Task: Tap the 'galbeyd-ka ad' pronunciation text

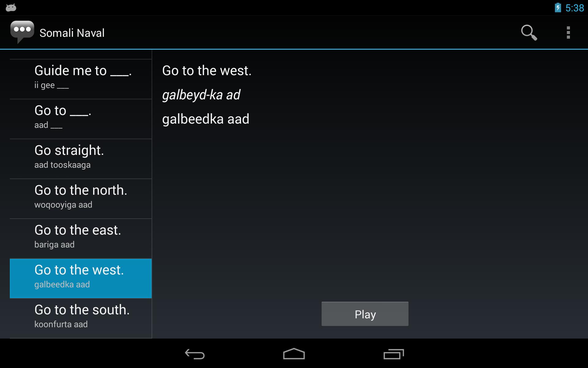Action: point(201,95)
